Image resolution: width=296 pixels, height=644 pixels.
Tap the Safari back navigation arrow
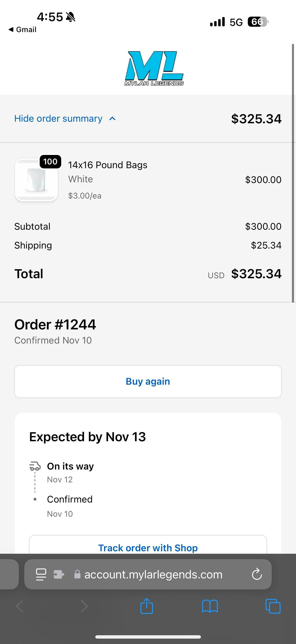coord(20,606)
